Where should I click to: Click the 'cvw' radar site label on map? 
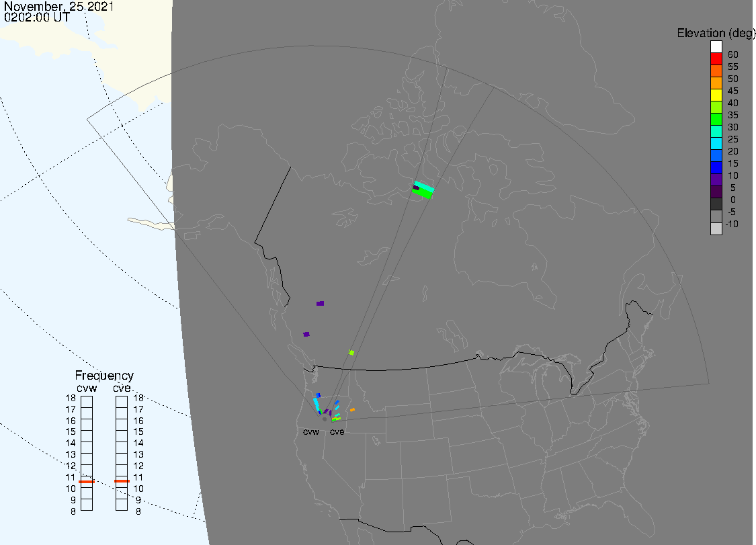pyautogui.click(x=311, y=431)
